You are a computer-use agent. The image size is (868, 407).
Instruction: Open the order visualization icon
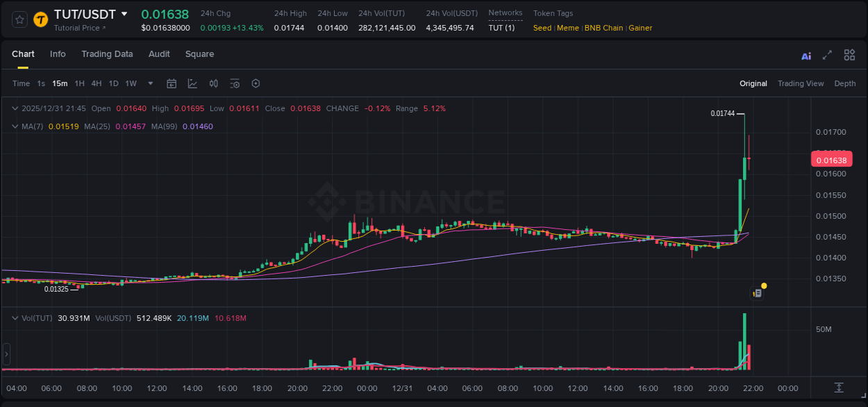tap(214, 83)
